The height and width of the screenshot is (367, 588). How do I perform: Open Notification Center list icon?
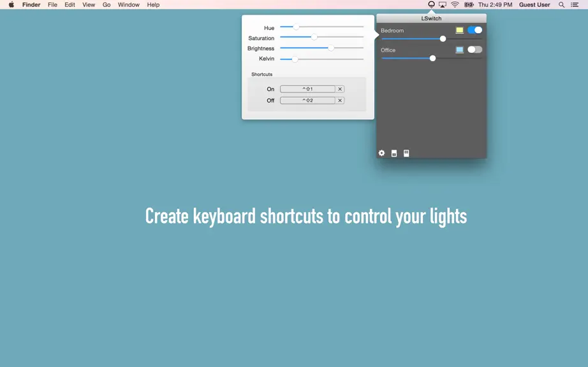click(575, 4)
